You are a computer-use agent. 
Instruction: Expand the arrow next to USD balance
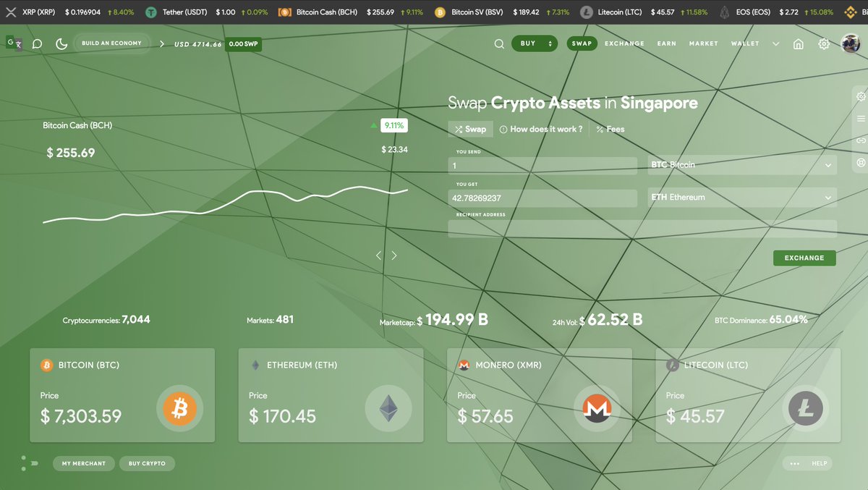pyautogui.click(x=162, y=44)
